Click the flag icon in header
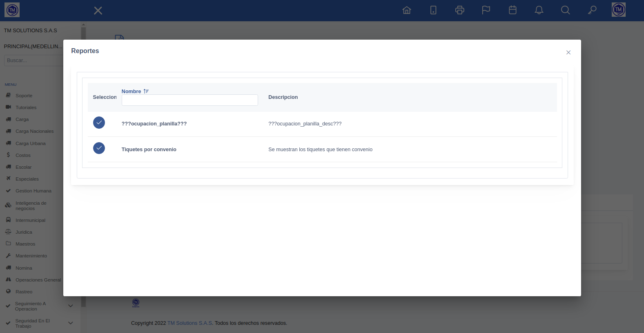 click(486, 10)
